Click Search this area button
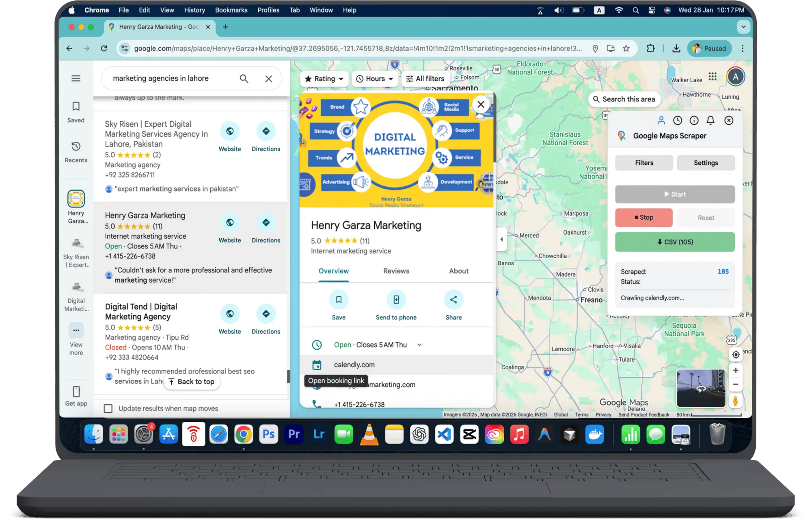The width and height of the screenshot is (812, 520). (624, 99)
